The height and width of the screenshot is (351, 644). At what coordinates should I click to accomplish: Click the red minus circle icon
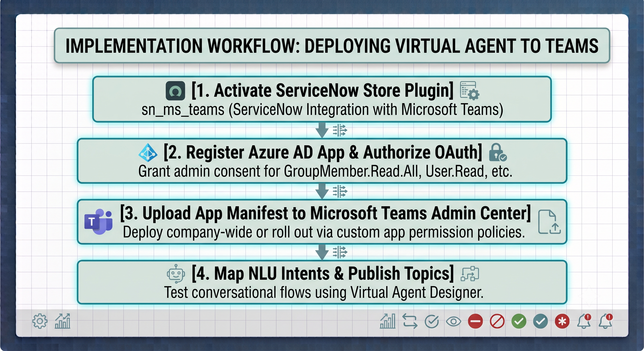point(475,321)
